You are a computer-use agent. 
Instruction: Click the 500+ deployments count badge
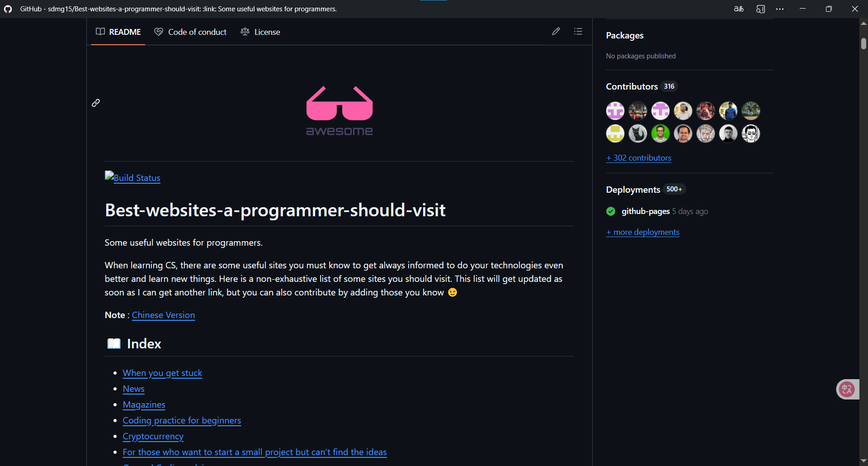pos(674,189)
